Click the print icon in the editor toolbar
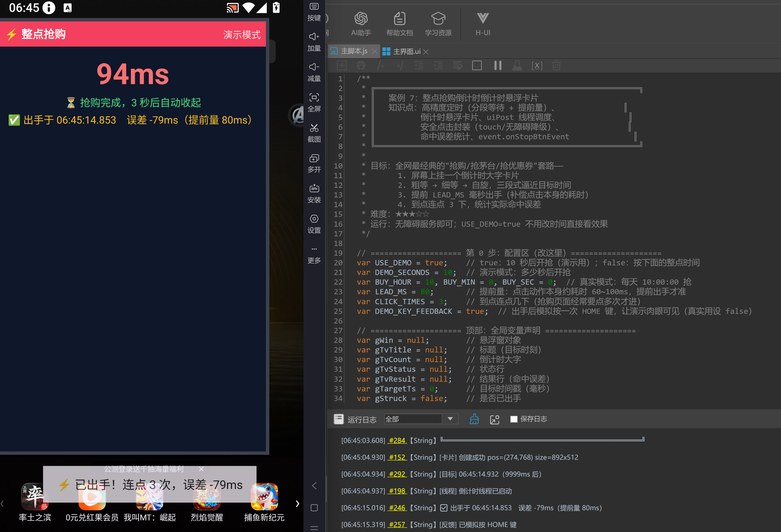This screenshot has height=532, width=781. click(x=361, y=65)
